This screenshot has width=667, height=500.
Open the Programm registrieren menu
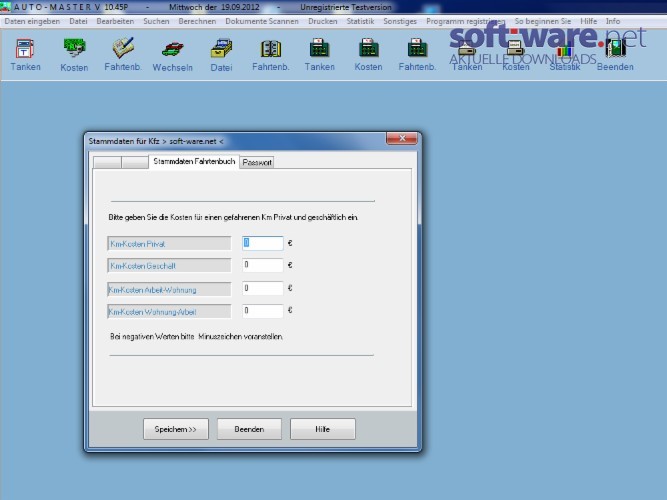[x=466, y=21]
